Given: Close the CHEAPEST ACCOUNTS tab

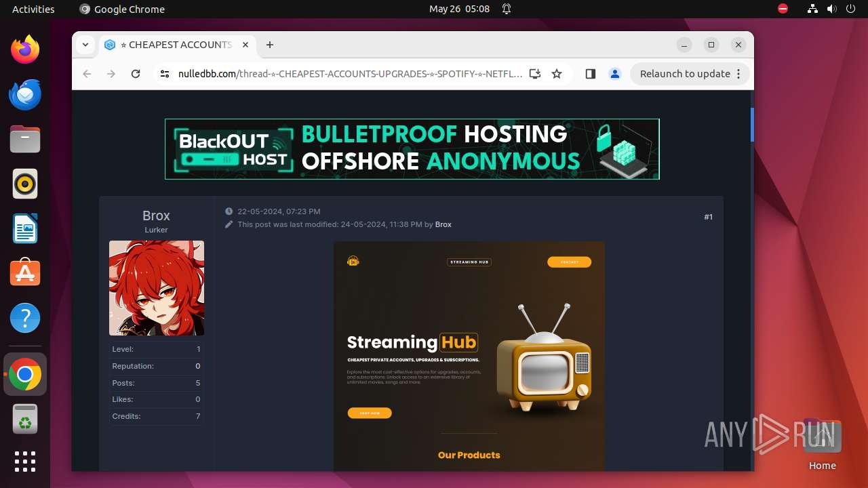Looking at the screenshot, I should click(x=245, y=45).
